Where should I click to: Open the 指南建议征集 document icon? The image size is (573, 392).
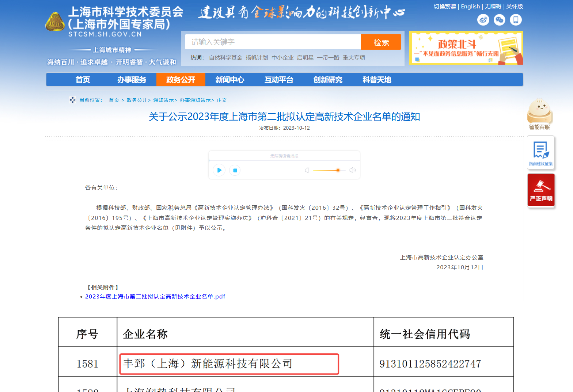click(540, 152)
